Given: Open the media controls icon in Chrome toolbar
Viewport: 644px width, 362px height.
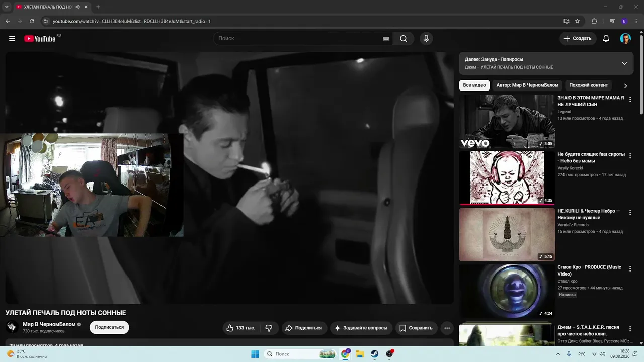Looking at the screenshot, I should [612, 21].
